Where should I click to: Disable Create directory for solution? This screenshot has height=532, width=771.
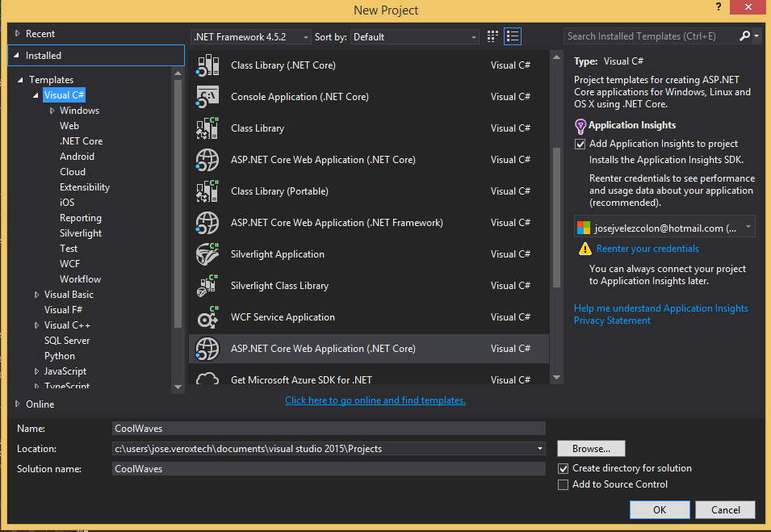[563, 468]
